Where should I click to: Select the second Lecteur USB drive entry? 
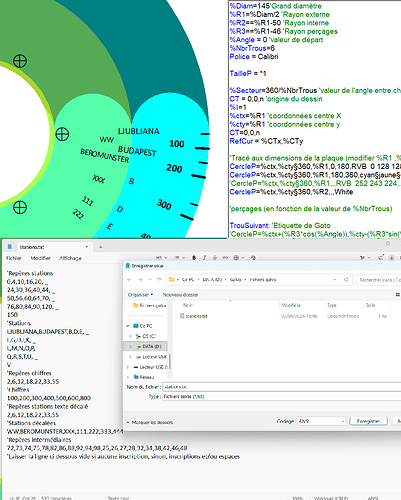(151, 367)
